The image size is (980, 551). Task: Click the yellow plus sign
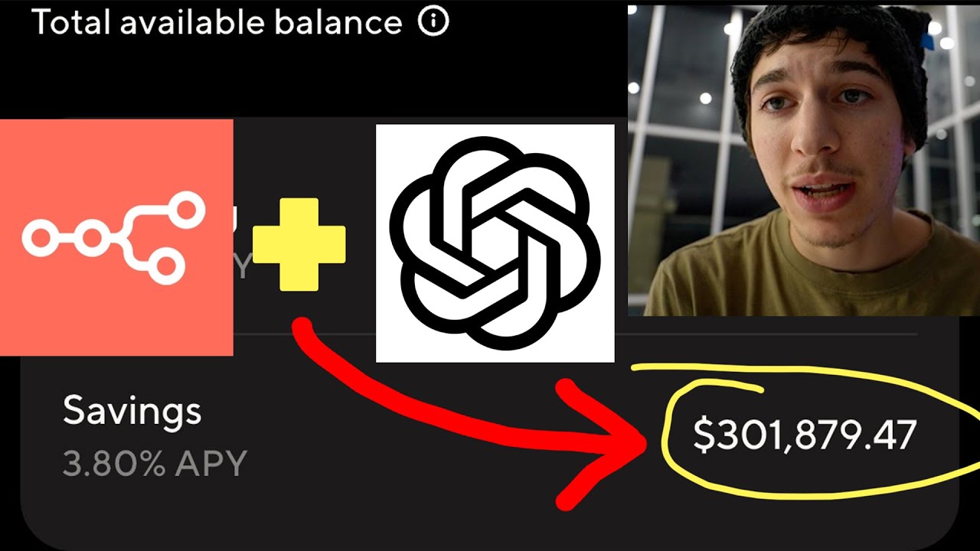(x=299, y=245)
